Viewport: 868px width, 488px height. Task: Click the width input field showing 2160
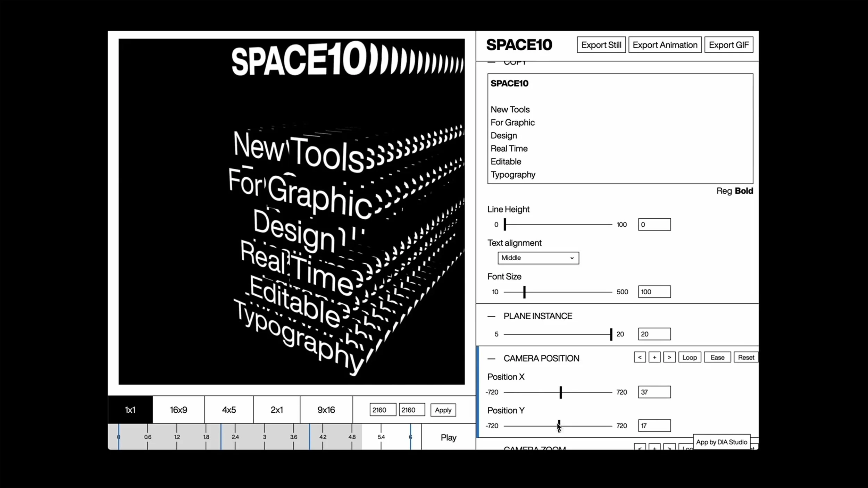382,410
